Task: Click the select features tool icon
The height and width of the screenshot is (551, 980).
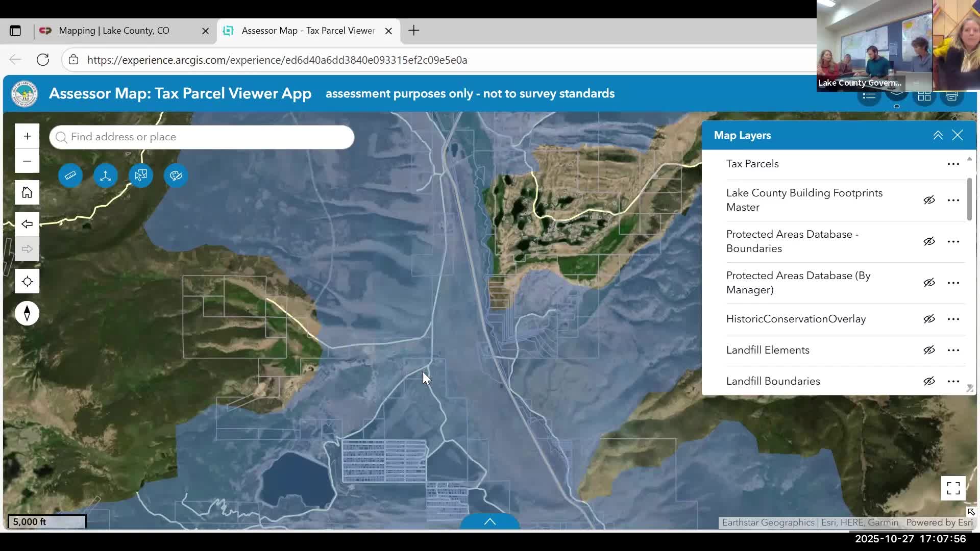Action: pyautogui.click(x=141, y=176)
